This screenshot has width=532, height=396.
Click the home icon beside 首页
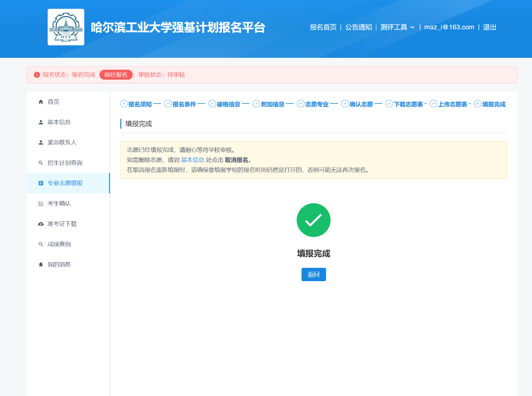point(41,102)
